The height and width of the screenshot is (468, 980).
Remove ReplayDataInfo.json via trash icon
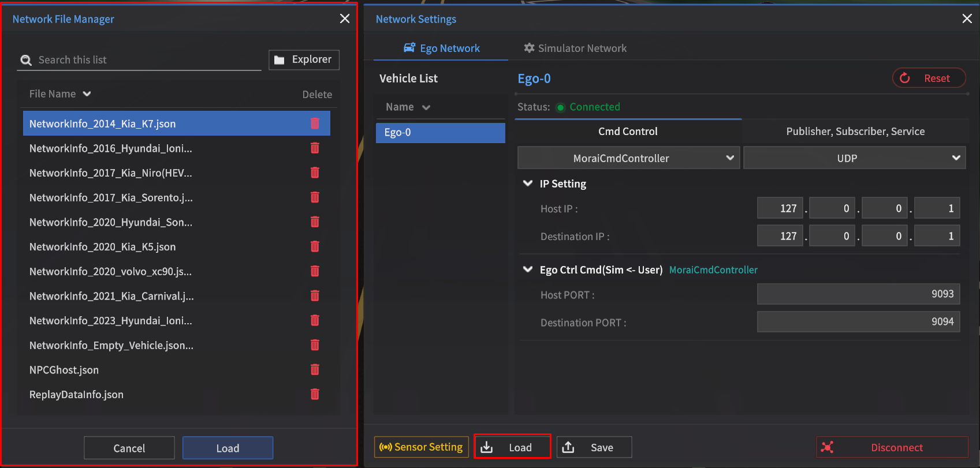click(x=315, y=394)
